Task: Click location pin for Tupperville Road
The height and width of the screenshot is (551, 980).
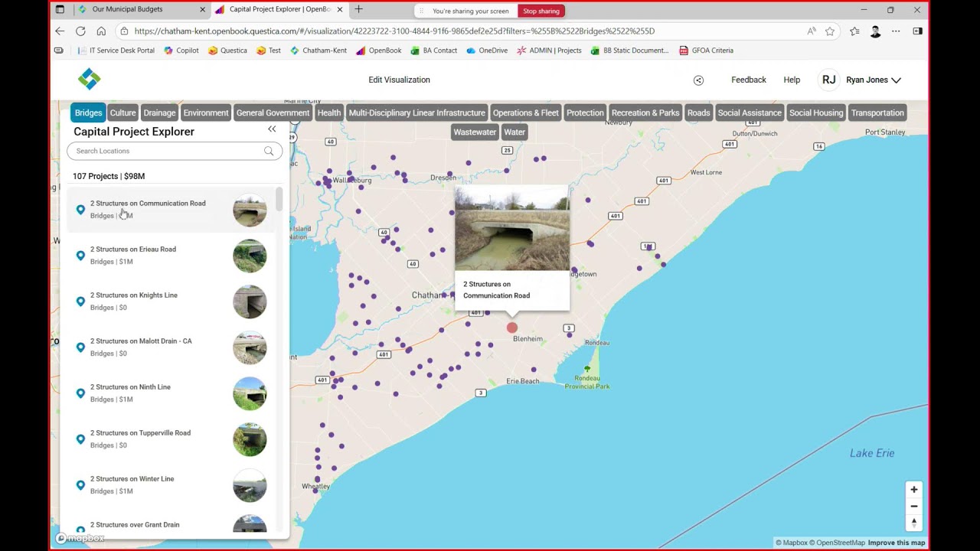Action: point(80,439)
